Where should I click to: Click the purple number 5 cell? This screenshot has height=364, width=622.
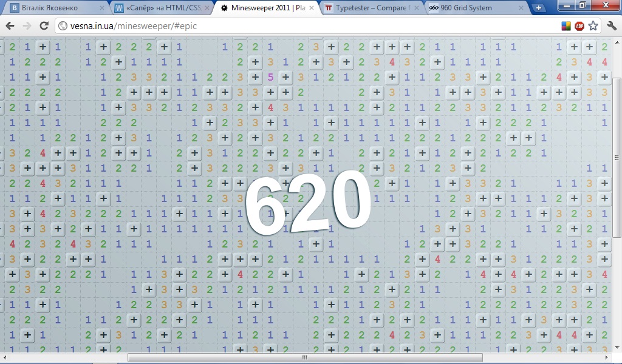click(270, 77)
